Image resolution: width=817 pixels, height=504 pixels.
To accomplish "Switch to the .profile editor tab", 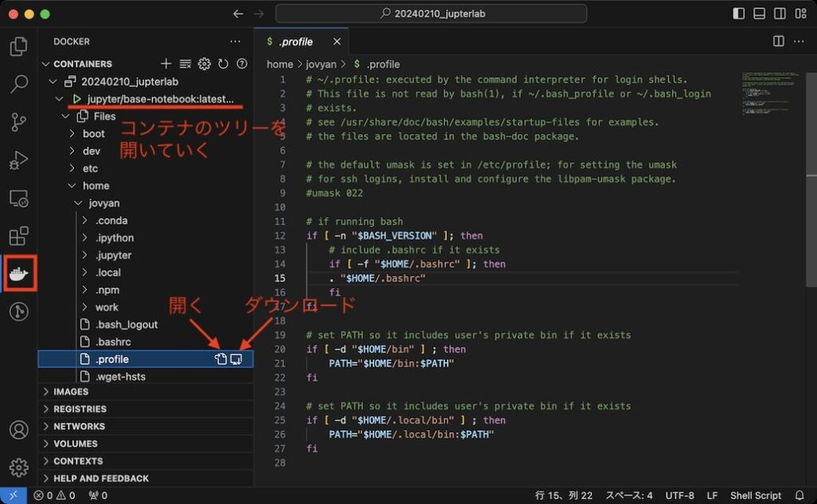I will point(296,41).
